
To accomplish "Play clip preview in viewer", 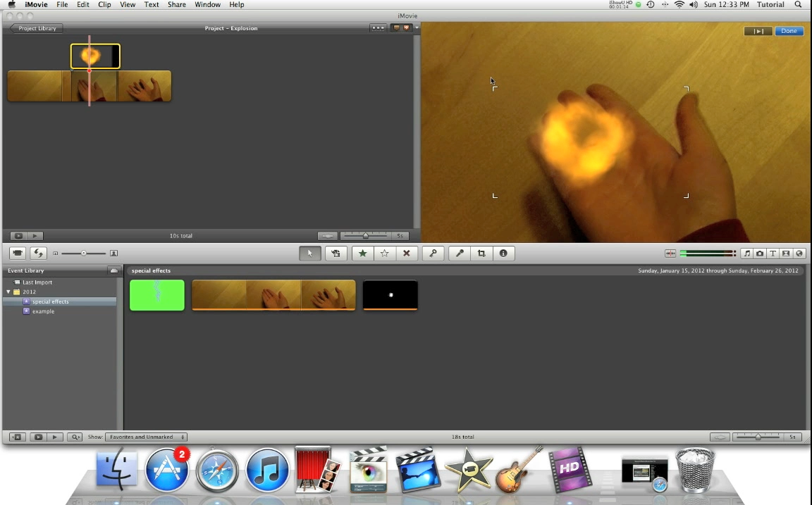I will (x=758, y=31).
